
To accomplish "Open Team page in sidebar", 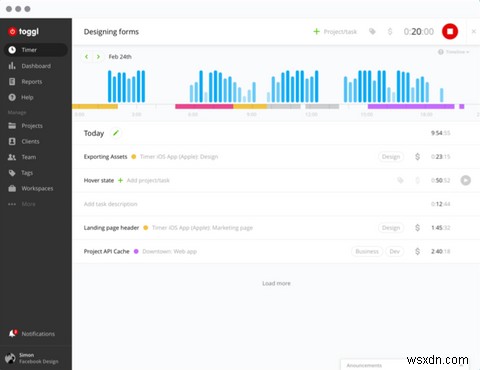I will point(29,157).
